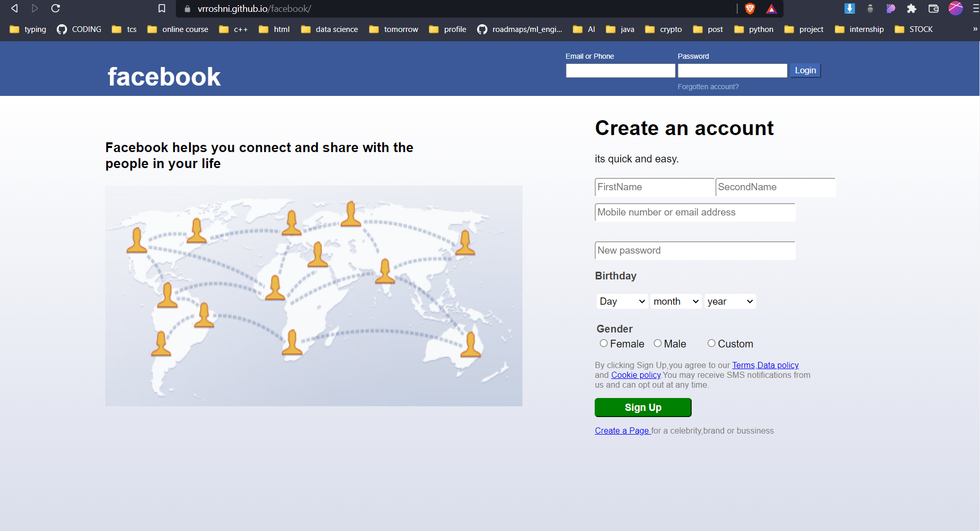The height and width of the screenshot is (531, 980).
Task: Open the Brave wallet icon
Action: pos(933,8)
